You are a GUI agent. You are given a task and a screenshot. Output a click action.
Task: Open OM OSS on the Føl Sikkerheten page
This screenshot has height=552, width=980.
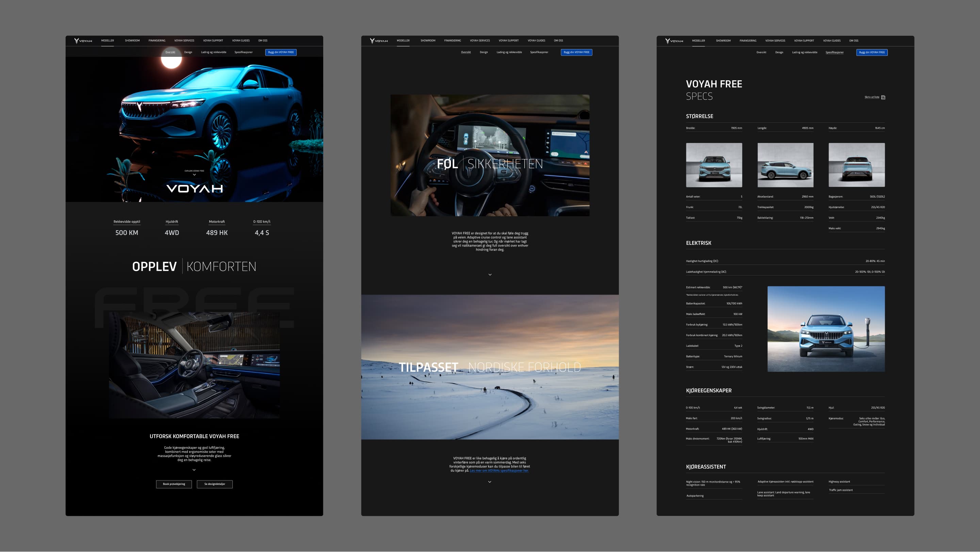[x=558, y=41]
